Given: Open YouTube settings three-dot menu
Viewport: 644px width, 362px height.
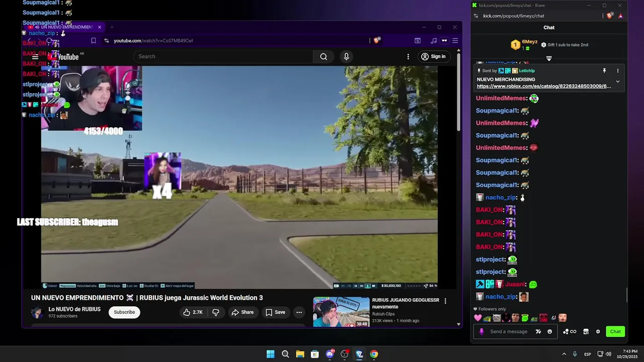Looking at the screenshot, I should [408, 56].
